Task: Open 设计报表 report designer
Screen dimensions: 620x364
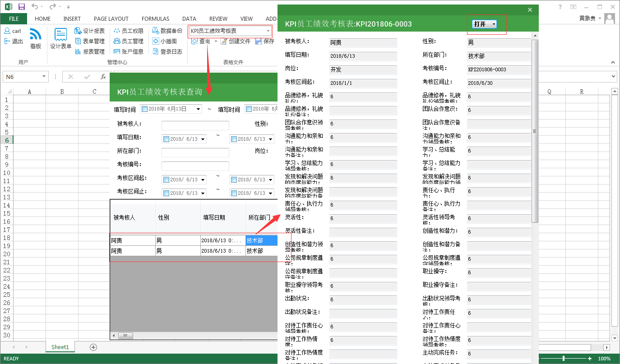Action: (90, 31)
